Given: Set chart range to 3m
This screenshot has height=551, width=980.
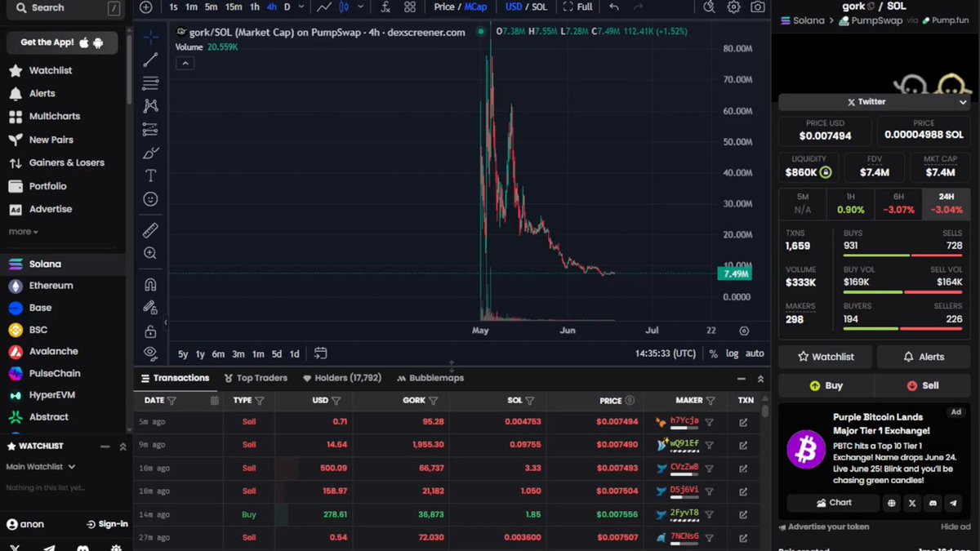Looking at the screenshot, I should [238, 354].
